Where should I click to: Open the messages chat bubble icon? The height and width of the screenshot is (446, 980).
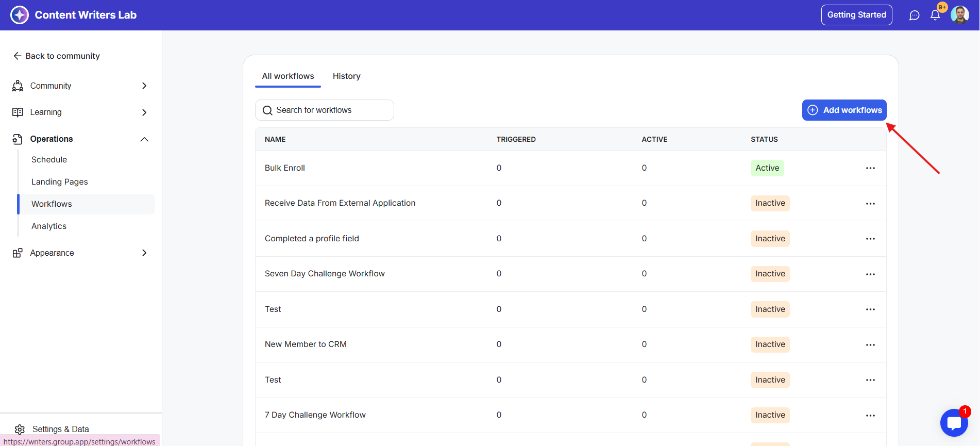coord(914,15)
